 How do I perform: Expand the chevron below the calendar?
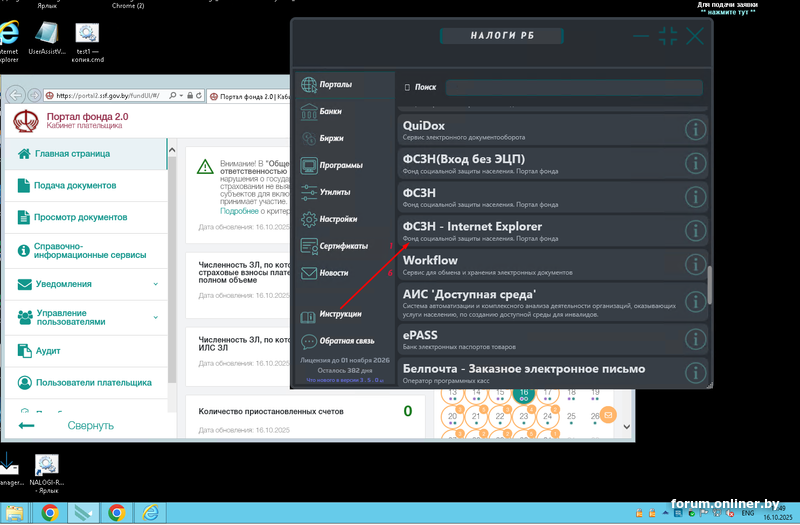click(x=627, y=427)
